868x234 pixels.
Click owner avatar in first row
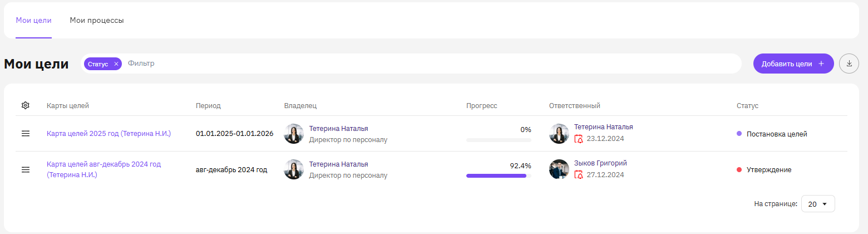coord(294,134)
